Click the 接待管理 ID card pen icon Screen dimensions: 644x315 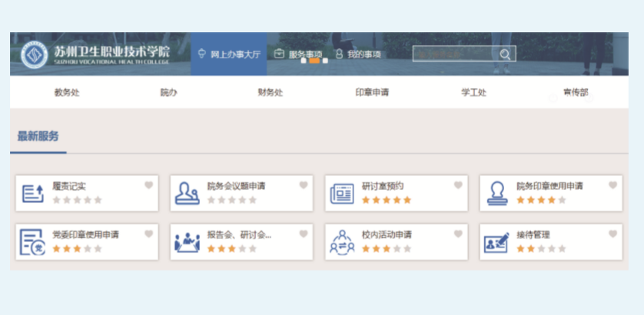[496, 243]
